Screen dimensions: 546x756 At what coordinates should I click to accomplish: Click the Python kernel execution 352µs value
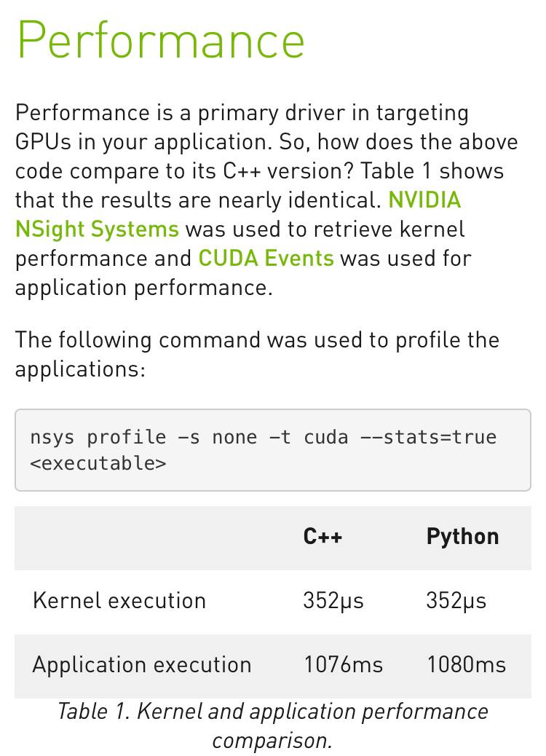point(456,602)
